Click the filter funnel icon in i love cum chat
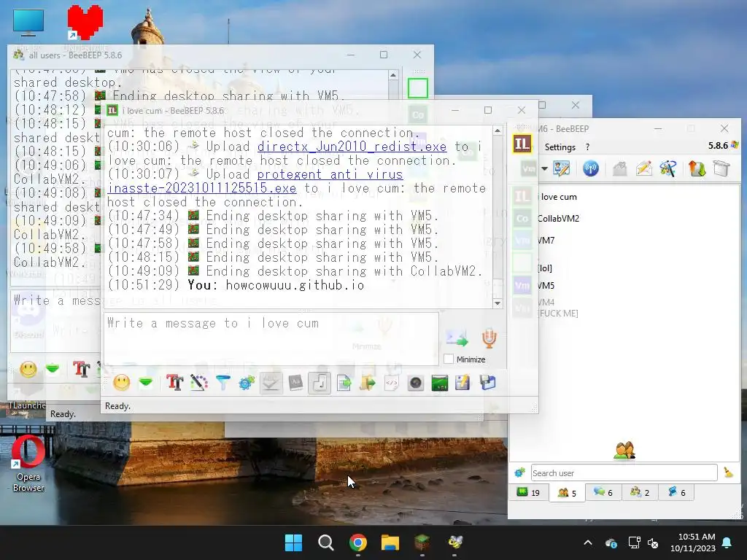Image resolution: width=747 pixels, height=560 pixels. click(x=222, y=382)
